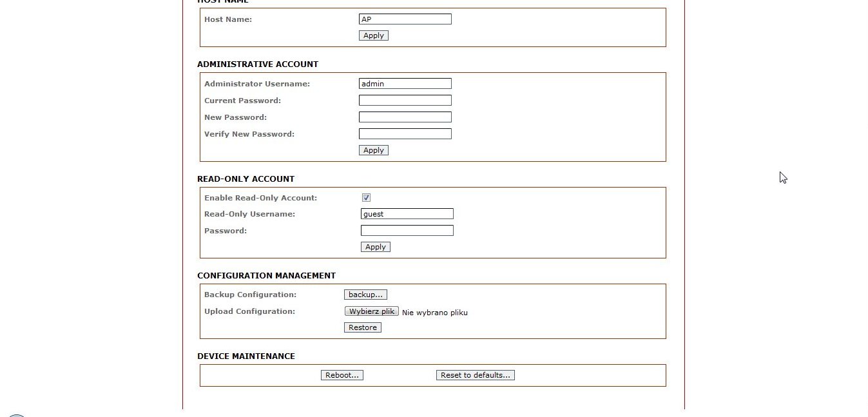Click the Host Name input field
868x417 pixels.
pyautogui.click(x=405, y=19)
